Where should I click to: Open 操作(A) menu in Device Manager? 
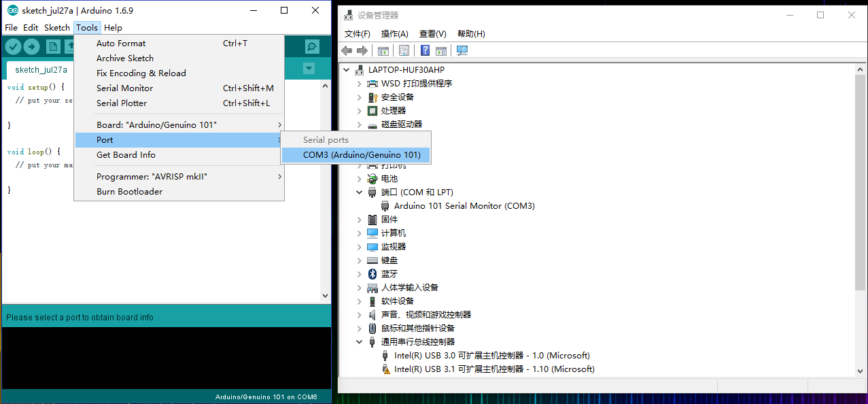point(395,33)
